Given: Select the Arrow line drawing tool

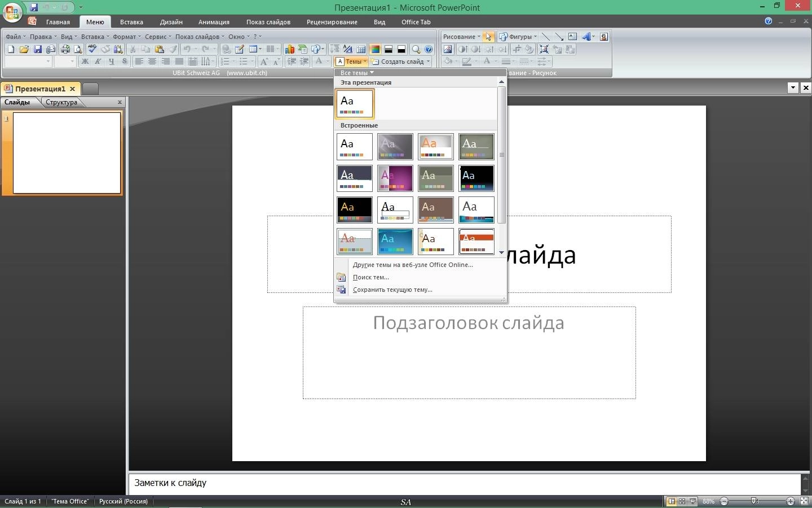Looking at the screenshot, I should [x=559, y=37].
